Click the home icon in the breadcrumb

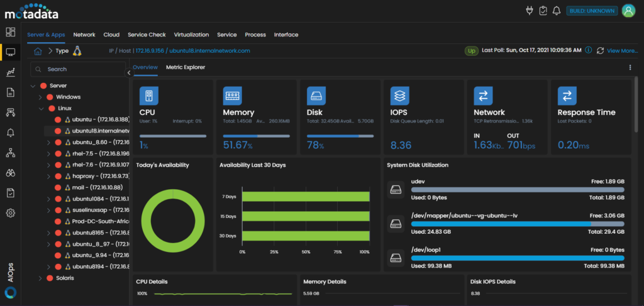point(38,51)
